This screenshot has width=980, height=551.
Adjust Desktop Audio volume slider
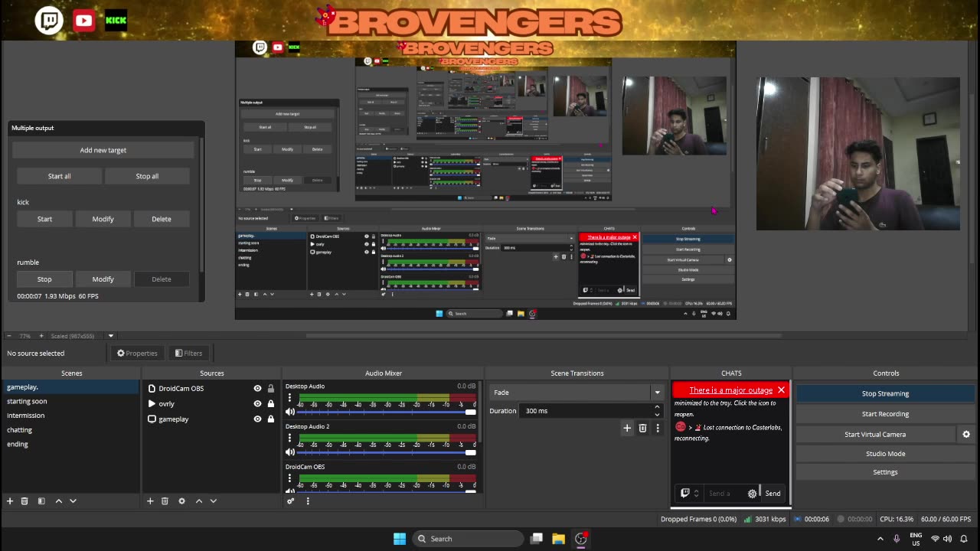point(387,412)
